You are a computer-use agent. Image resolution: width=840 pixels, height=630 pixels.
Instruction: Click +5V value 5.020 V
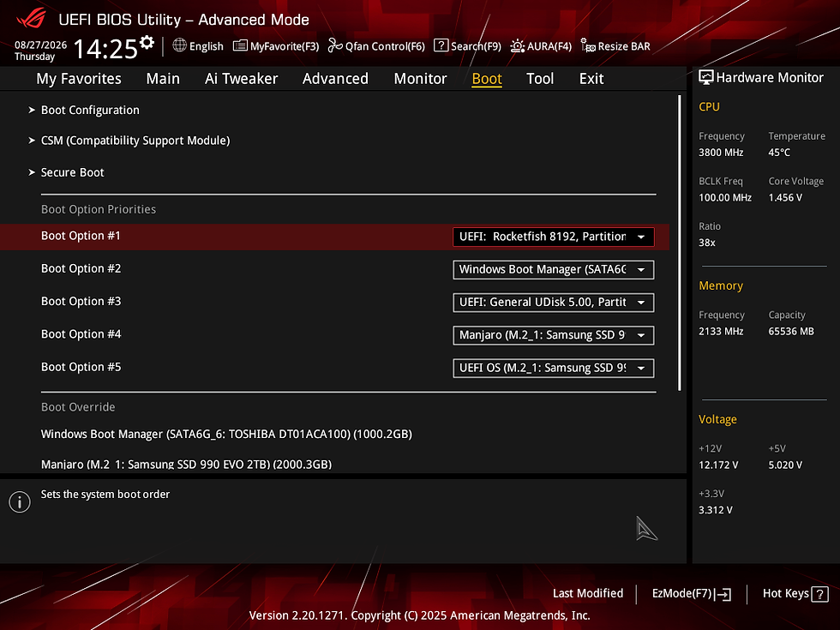785,465
